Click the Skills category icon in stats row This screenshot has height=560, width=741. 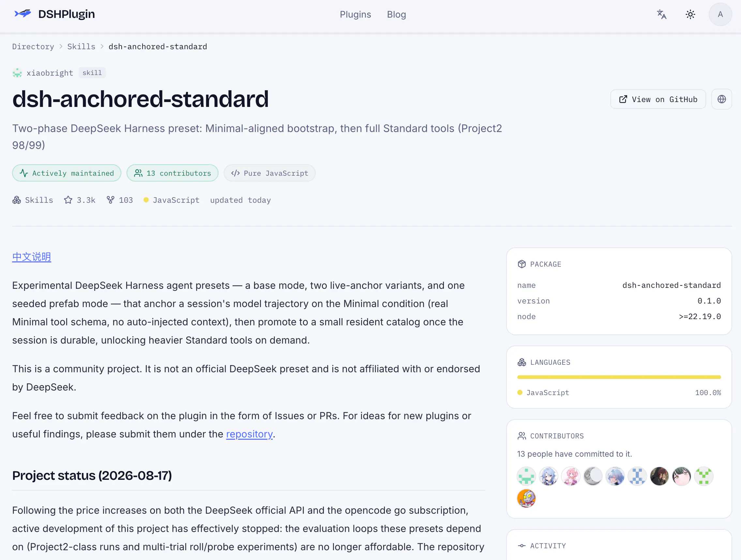pos(17,200)
